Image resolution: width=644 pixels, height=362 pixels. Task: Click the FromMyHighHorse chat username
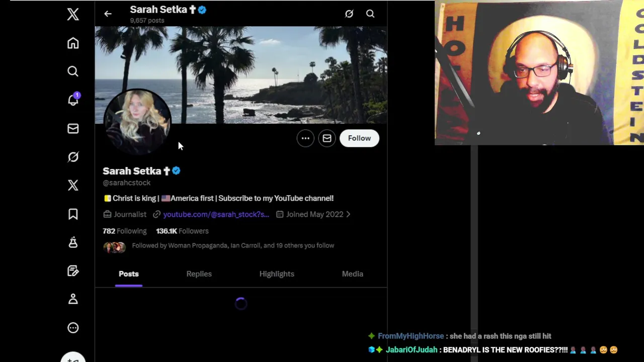(x=411, y=336)
